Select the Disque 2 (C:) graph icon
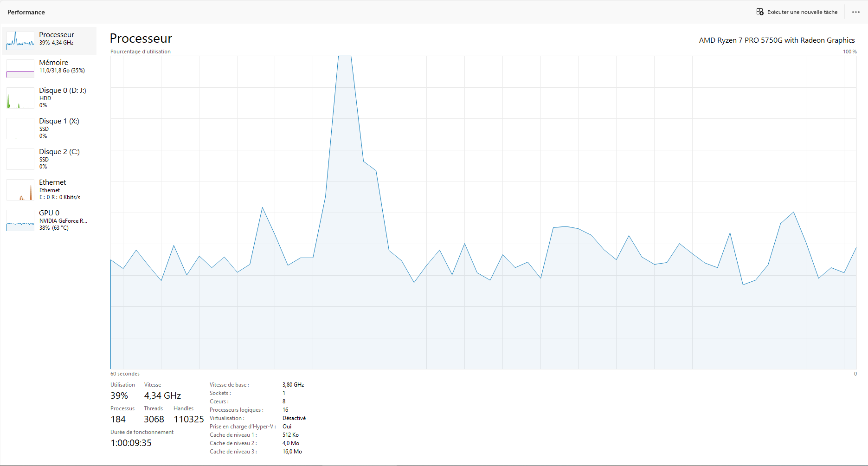Image resolution: width=868 pixels, height=466 pixels. 20,159
